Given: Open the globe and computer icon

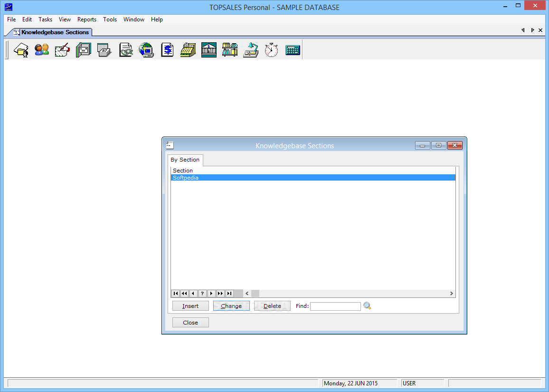Looking at the screenshot, I should pyautogui.click(x=146, y=50).
